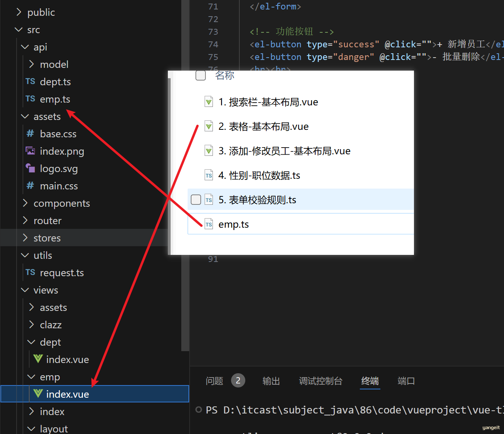Click the Vue icon of dept index.vue
The image size is (504, 434).
coord(38,359)
